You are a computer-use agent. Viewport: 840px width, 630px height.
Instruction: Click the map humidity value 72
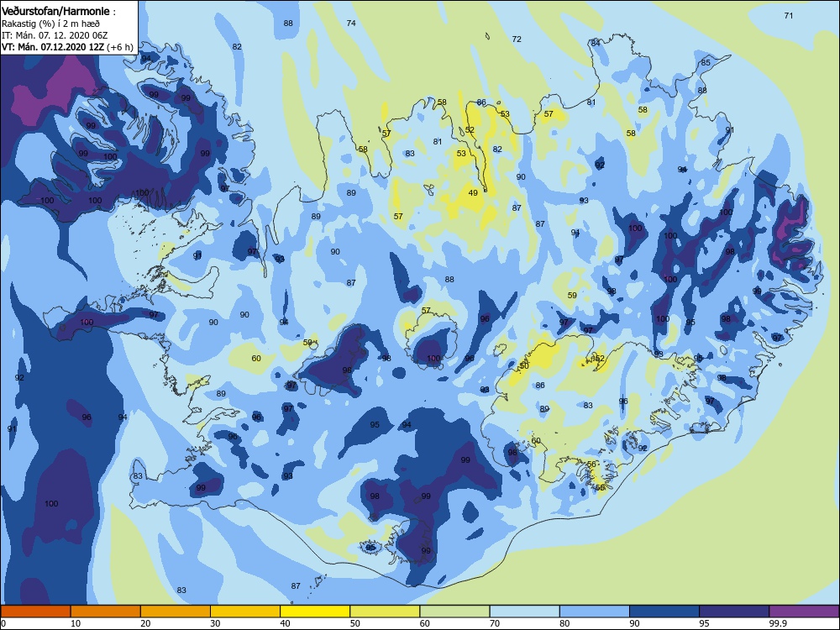(x=517, y=39)
